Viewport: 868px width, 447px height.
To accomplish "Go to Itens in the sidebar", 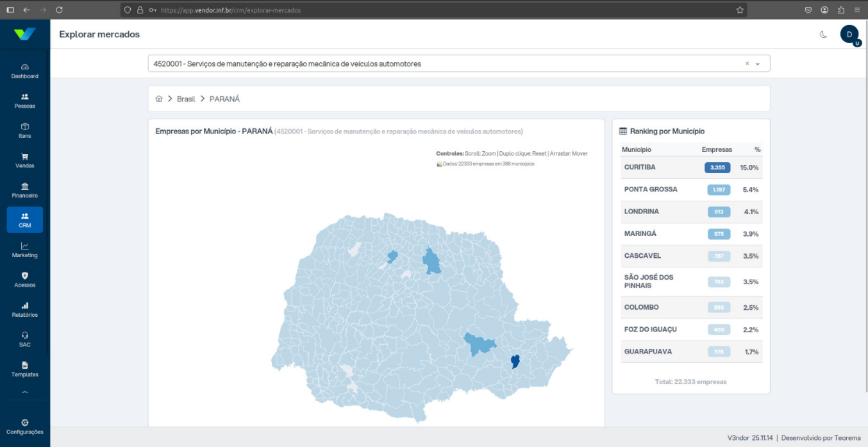I will pos(25,131).
